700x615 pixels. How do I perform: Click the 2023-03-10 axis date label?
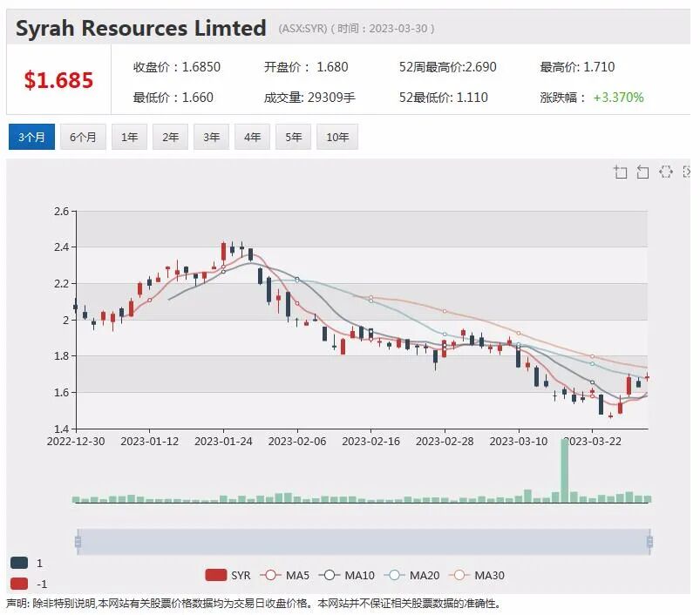click(x=519, y=441)
